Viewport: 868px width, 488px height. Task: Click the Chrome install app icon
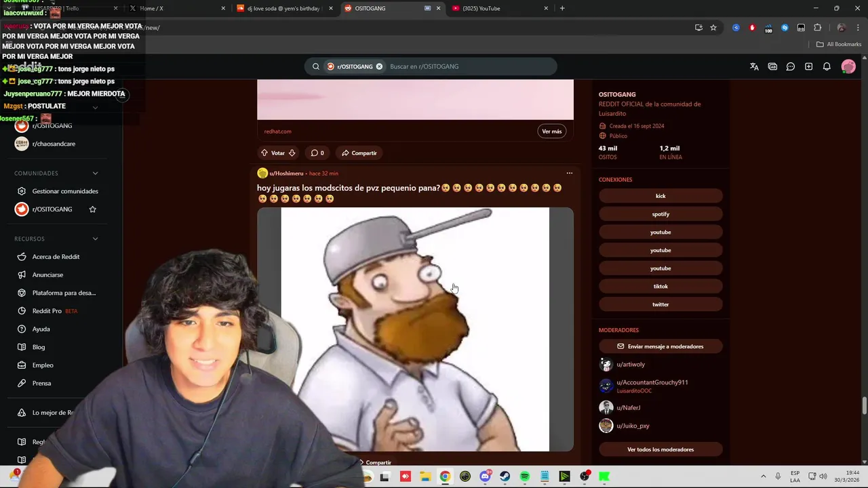698,28
